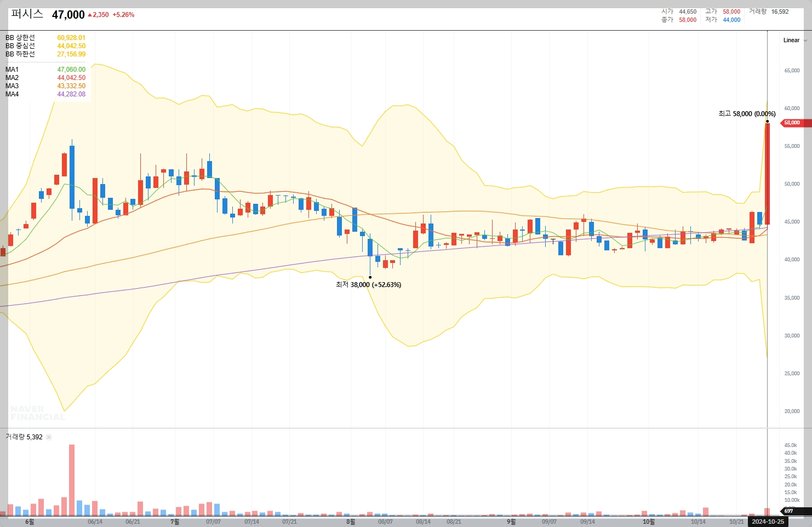Image resolution: width=812 pixels, height=527 pixels.
Task: Click the MA3 value 43,332.50
Action: [x=71, y=86]
